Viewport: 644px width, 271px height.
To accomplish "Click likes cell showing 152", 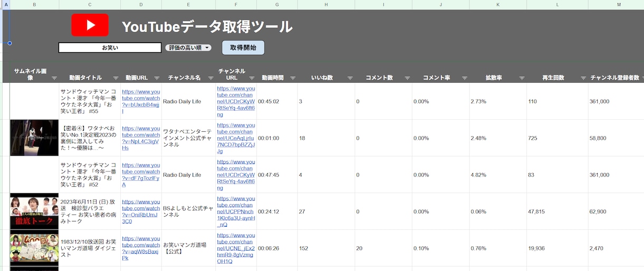I will (x=326, y=248).
